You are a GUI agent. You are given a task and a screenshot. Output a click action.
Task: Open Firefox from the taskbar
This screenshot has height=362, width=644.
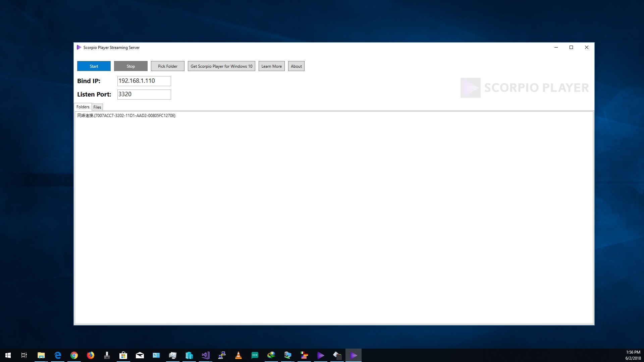[x=91, y=355]
